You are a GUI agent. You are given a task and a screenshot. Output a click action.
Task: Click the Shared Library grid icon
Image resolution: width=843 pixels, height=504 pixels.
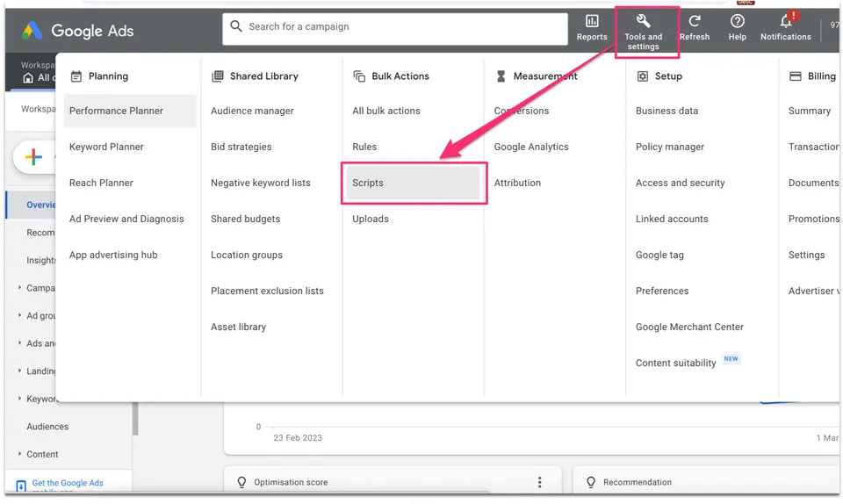pos(218,76)
